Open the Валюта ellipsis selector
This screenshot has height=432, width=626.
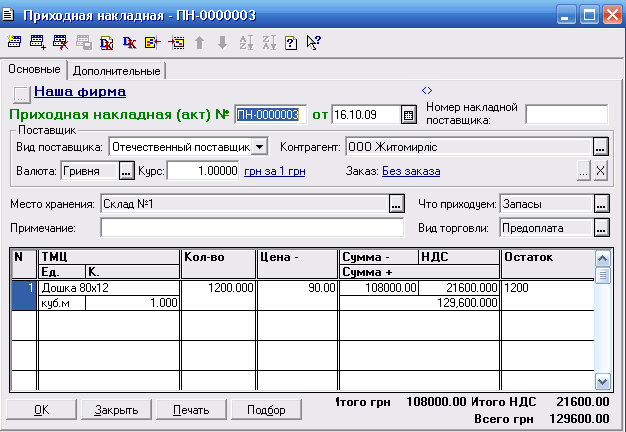pyautogui.click(x=126, y=171)
